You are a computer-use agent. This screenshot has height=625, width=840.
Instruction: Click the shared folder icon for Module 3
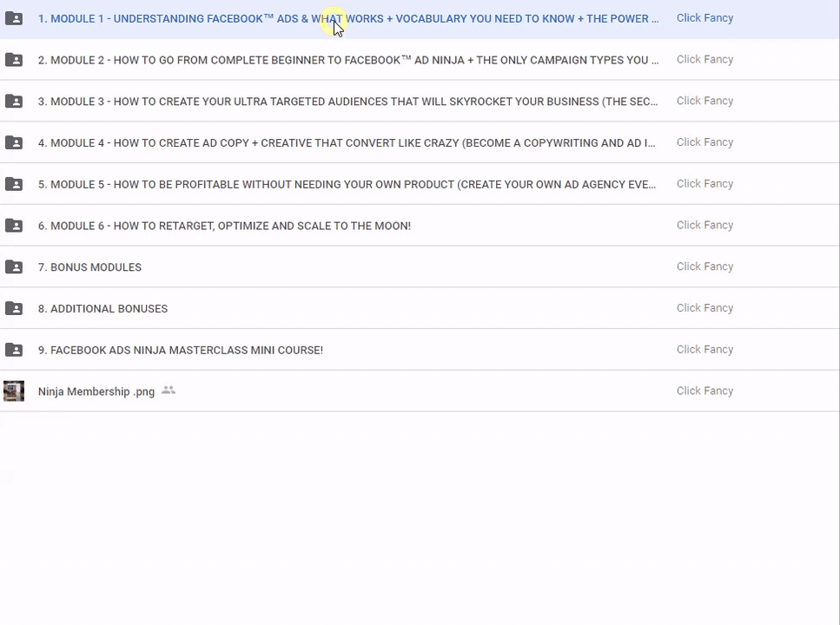(14, 102)
